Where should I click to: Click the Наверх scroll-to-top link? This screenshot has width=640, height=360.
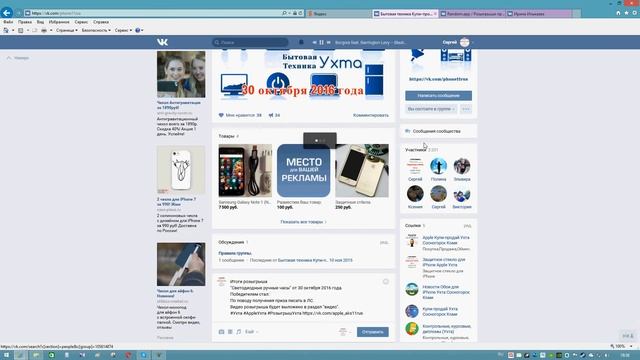(18, 58)
